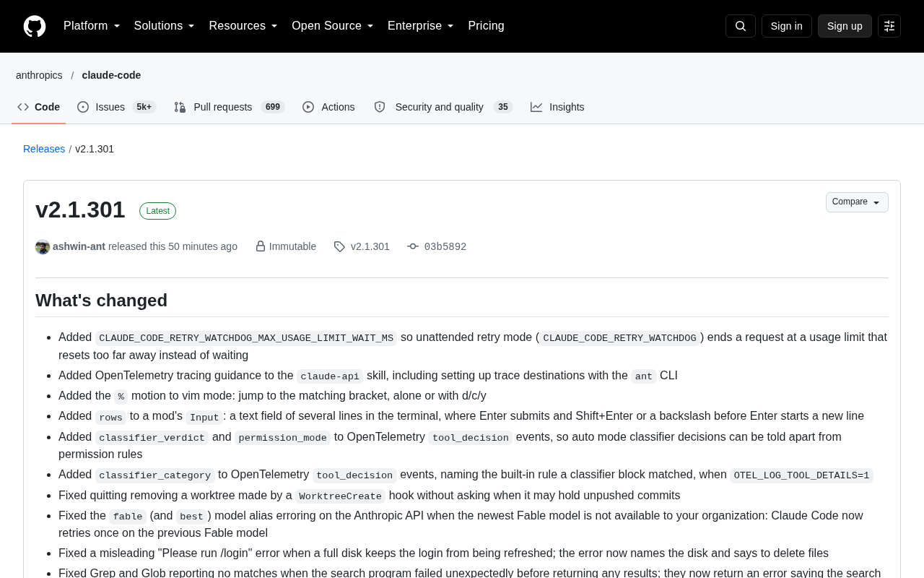
Task: Click the search magnifier icon
Action: coord(741,26)
